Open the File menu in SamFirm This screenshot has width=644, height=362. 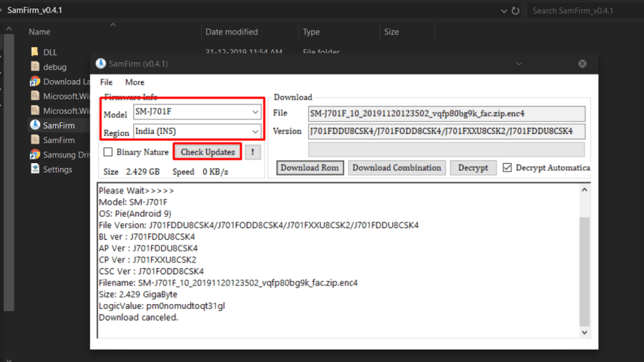(107, 82)
